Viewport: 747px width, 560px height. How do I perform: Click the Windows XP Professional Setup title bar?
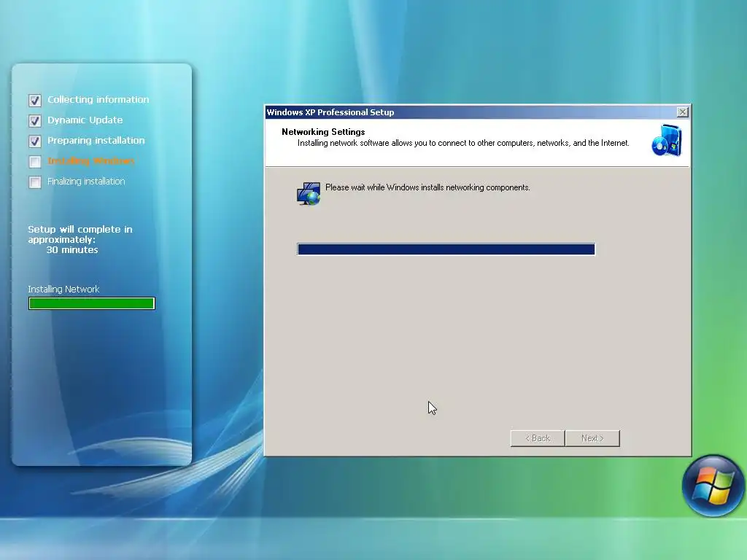477,112
